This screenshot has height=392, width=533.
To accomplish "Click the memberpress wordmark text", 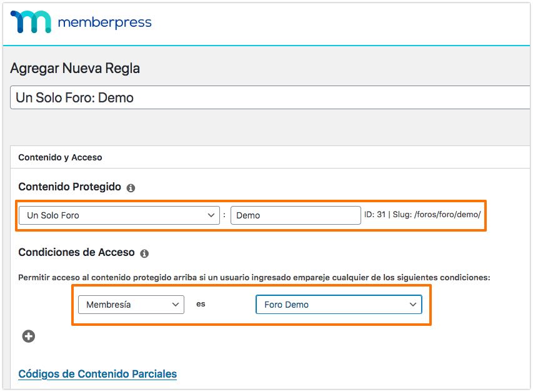I will click(x=104, y=23).
